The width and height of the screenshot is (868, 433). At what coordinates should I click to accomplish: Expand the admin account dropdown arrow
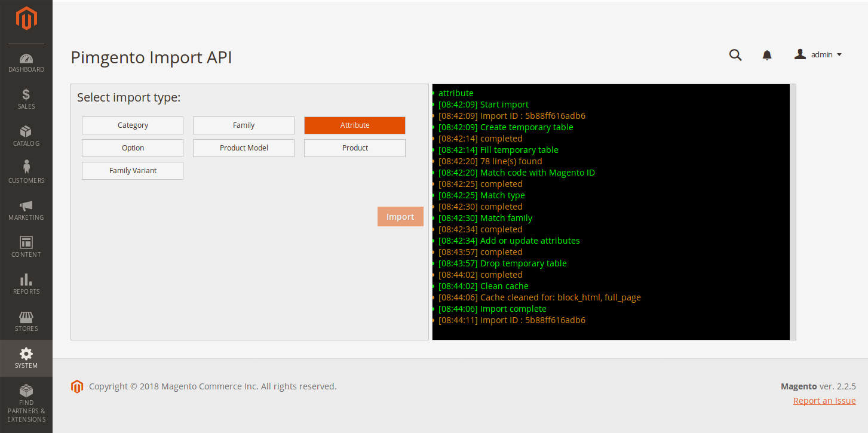point(839,55)
